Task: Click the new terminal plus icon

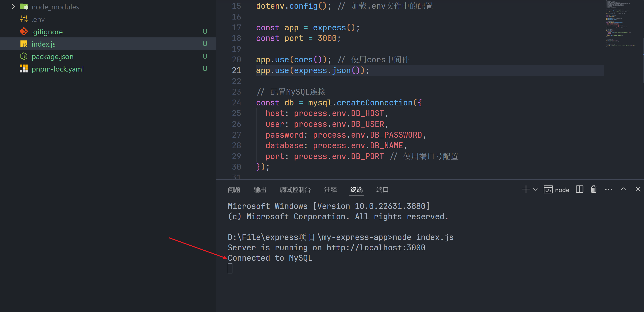Action: point(526,189)
